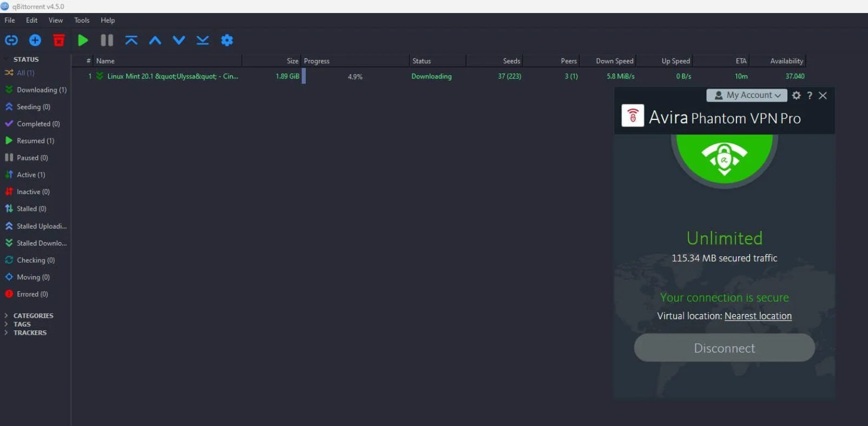Screen dimensions: 868x426
Task: Open qBittorrent options gear icon
Action: 227,40
